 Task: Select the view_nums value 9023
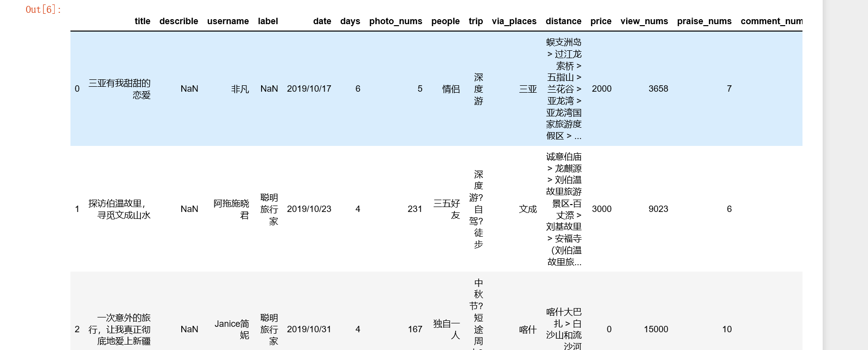pos(658,209)
